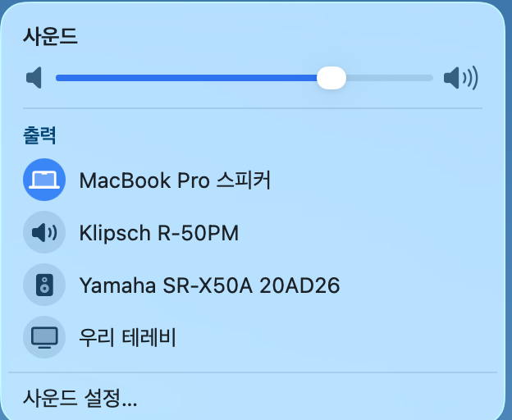Select the Klipsch R-50PM speaker icon

pyautogui.click(x=44, y=232)
